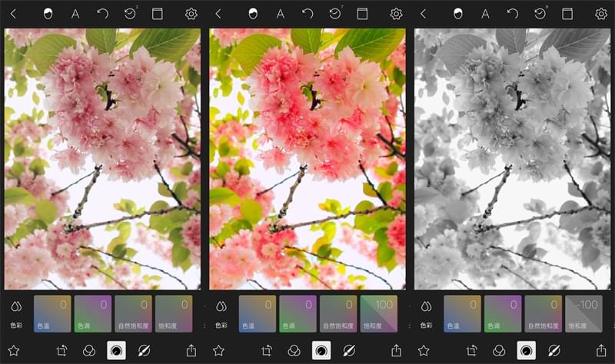Tap the star favorites icon in middle screen
The height and width of the screenshot is (364, 615).
218,350
